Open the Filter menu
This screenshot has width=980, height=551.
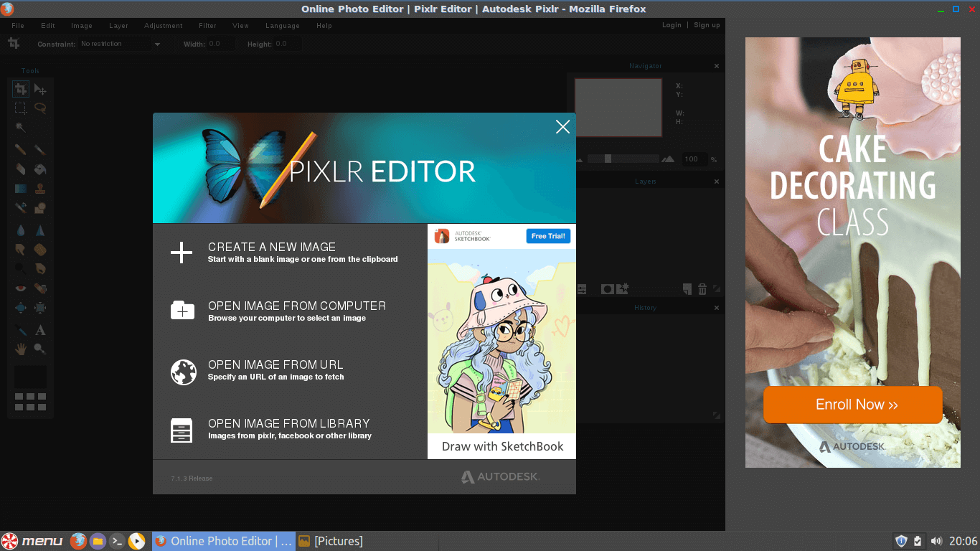pos(207,26)
